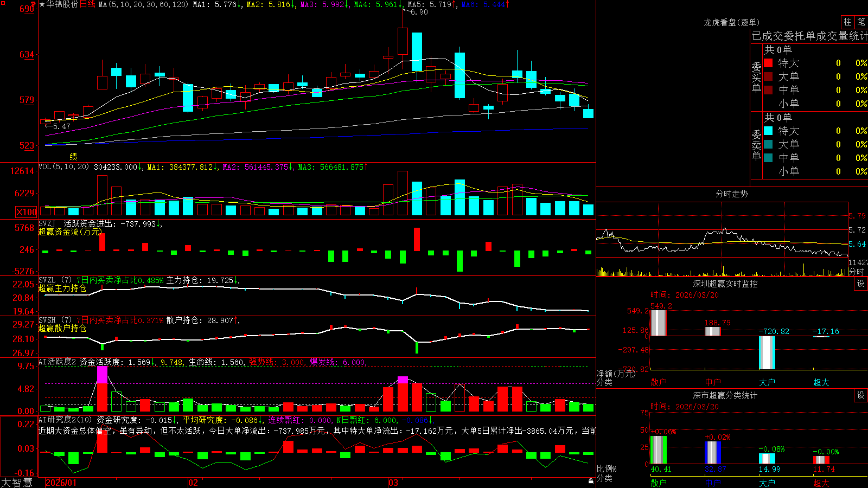Screen dimensions: 868x488
Task: Click the cyan 特大 swatch under 委卖单
Action: pyautogui.click(x=768, y=131)
